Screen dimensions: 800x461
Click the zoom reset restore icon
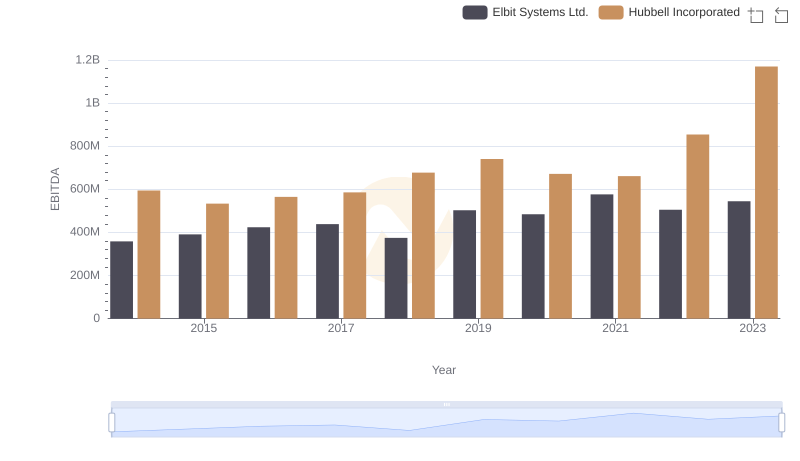pos(781,15)
